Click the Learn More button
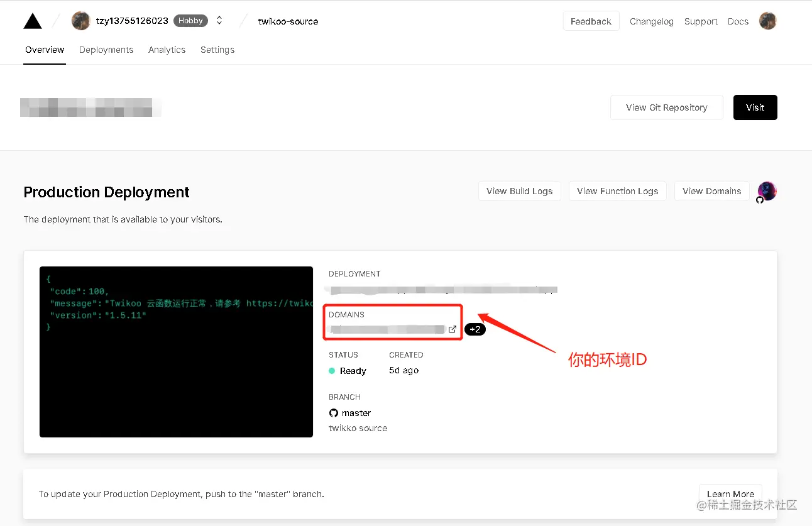The height and width of the screenshot is (526, 812). click(x=730, y=494)
